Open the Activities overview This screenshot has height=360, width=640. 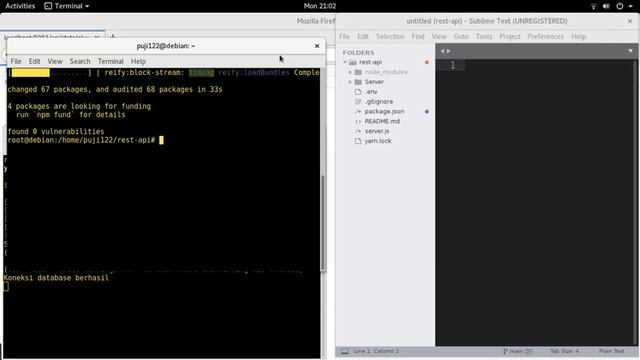point(20,6)
